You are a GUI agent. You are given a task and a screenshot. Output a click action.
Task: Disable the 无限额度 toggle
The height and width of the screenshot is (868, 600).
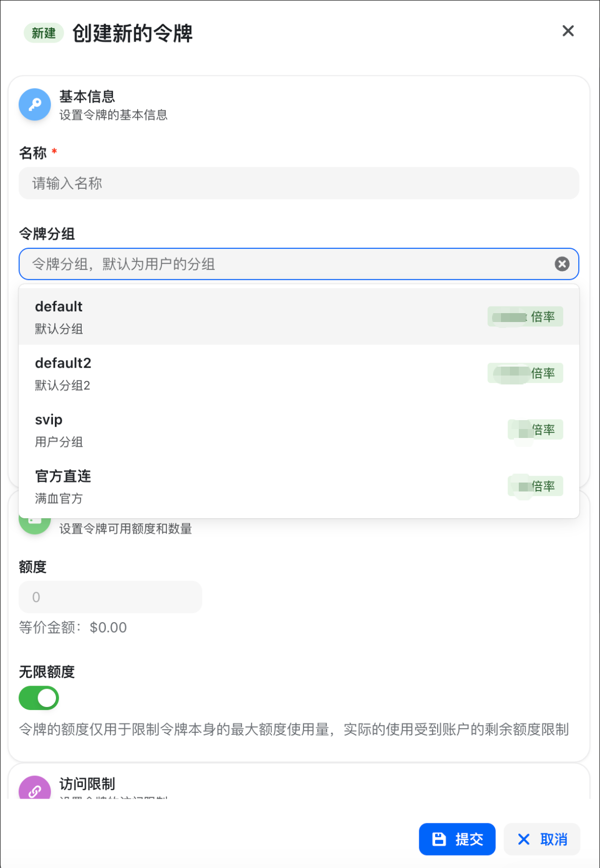coord(39,698)
